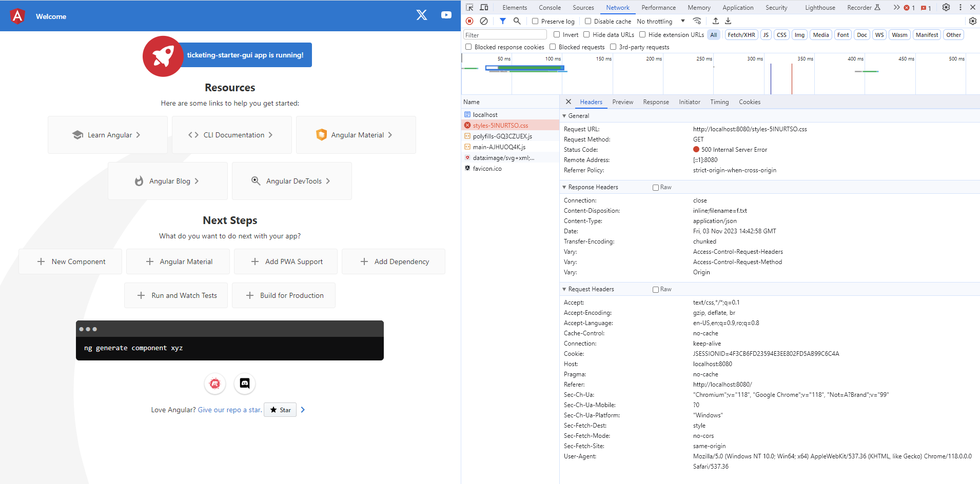
Task: Open the network request search
Action: 517,21
